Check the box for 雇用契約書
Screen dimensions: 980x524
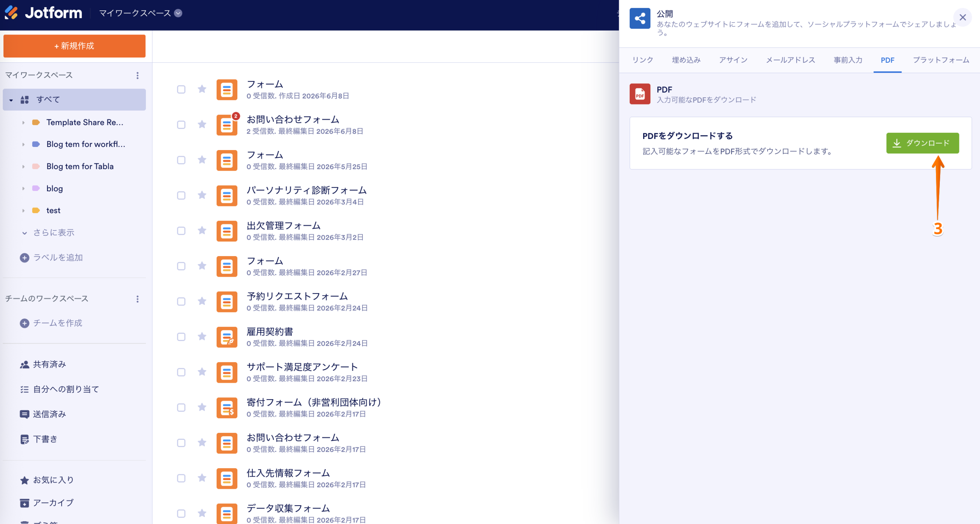[x=181, y=337]
